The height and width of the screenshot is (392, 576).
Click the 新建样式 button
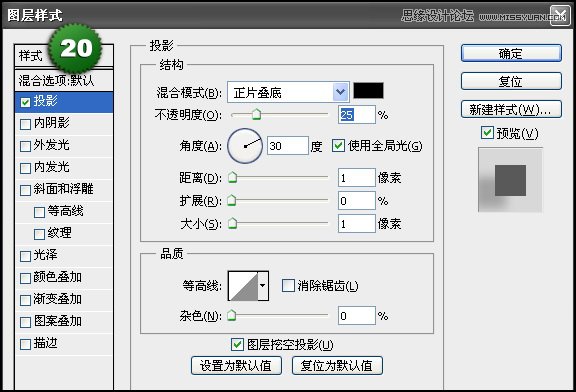click(511, 109)
